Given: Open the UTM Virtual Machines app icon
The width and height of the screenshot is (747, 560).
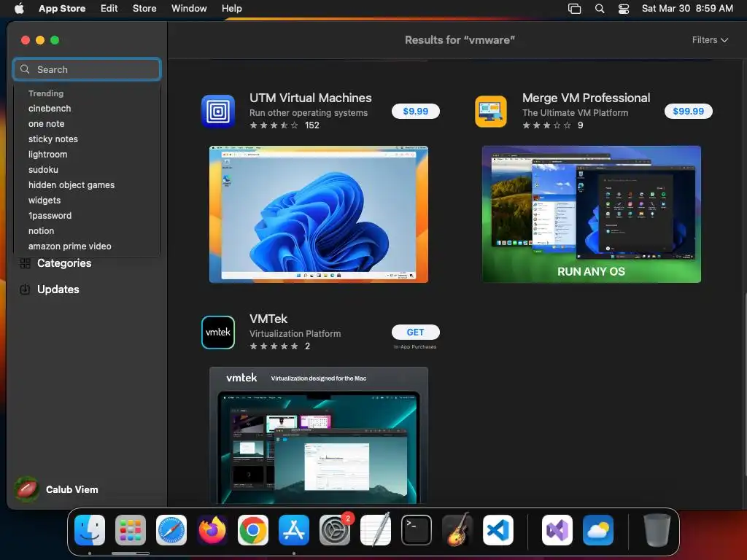Looking at the screenshot, I should pyautogui.click(x=217, y=112).
